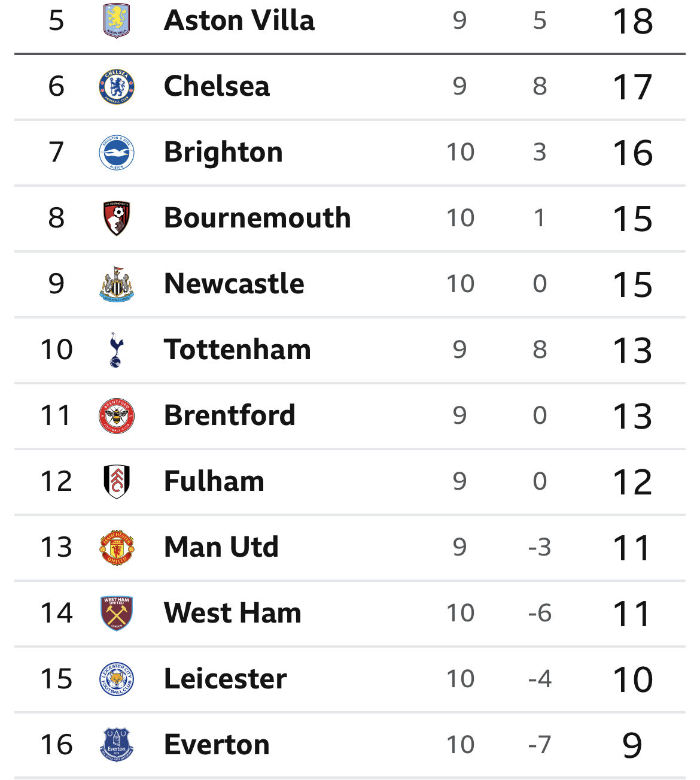The height and width of the screenshot is (780, 700).
Task: Click the Bournemouth club badge
Action: tap(117, 218)
